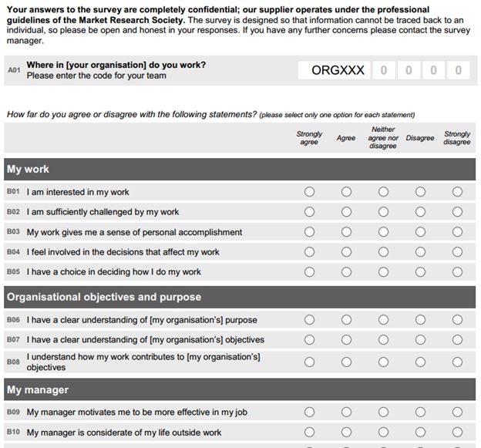481x448 pixels.
Task: Mark Strongly disagree for 'I have a choice' statement
Action: (x=457, y=272)
